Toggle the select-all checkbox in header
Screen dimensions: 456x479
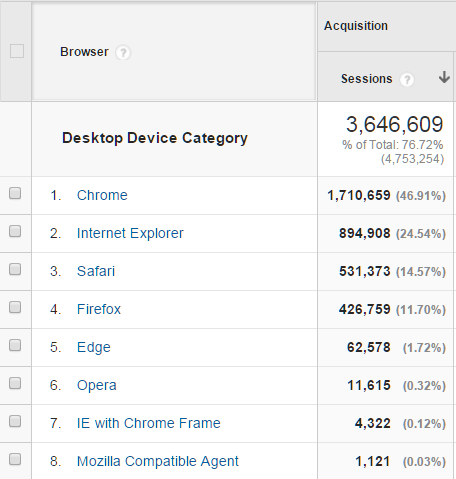coord(17,51)
